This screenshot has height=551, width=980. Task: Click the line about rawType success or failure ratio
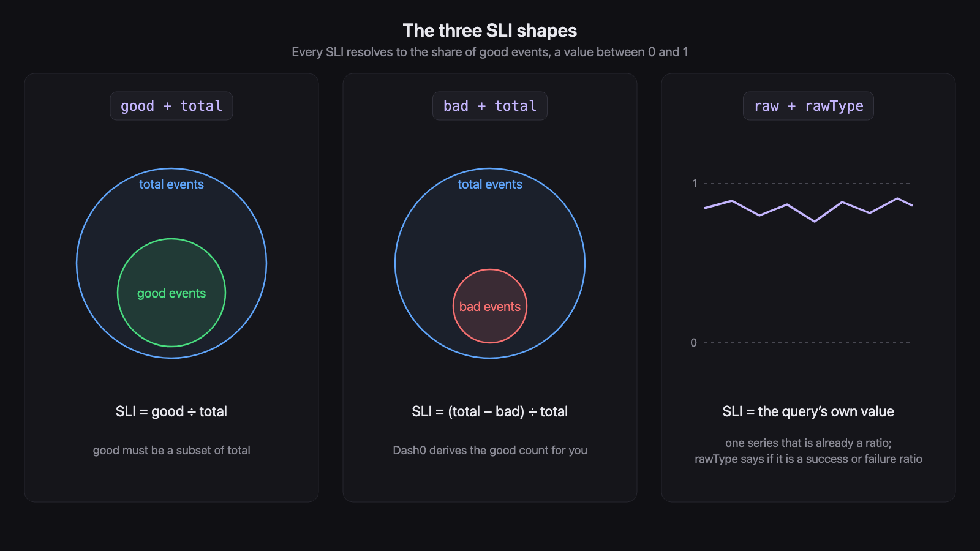[x=809, y=459]
